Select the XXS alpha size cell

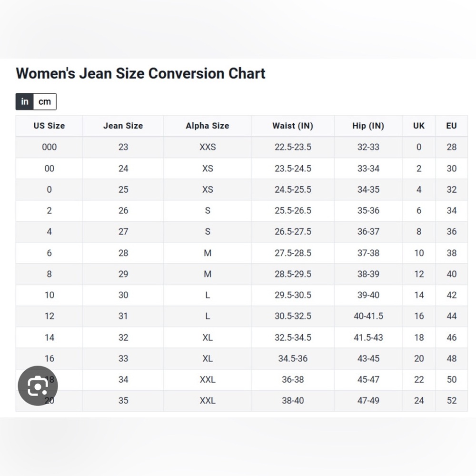[208, 147]
